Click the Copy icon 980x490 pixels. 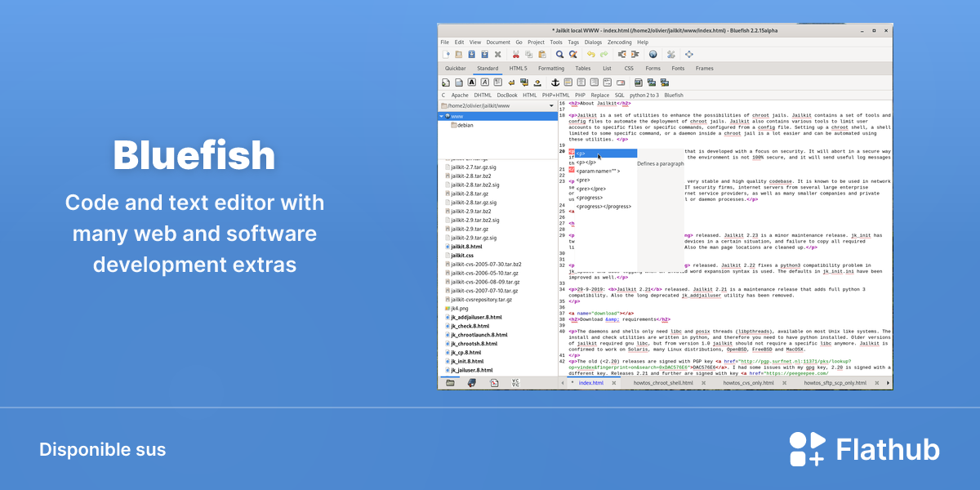pyautogui.click(x=528, y=55)
